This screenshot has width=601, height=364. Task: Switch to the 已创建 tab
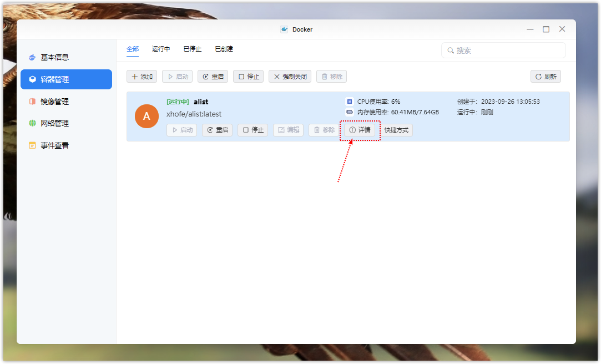[x=224, y=49]
